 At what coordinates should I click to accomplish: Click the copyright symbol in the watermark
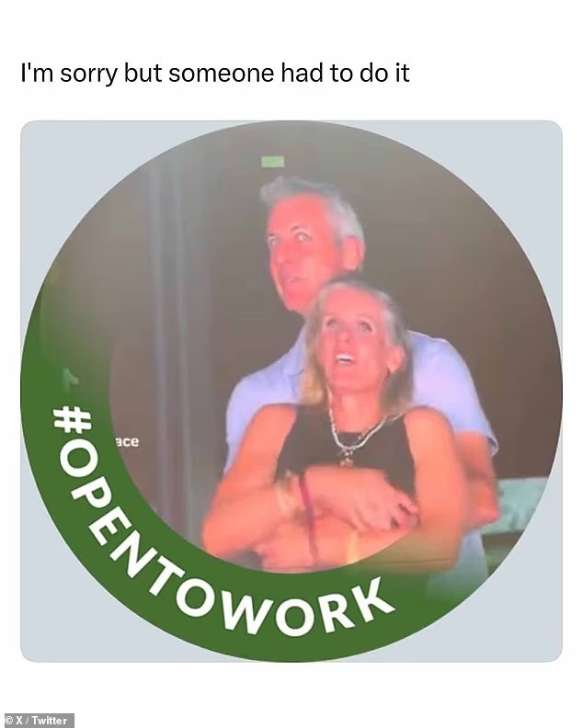pos(8,720)
